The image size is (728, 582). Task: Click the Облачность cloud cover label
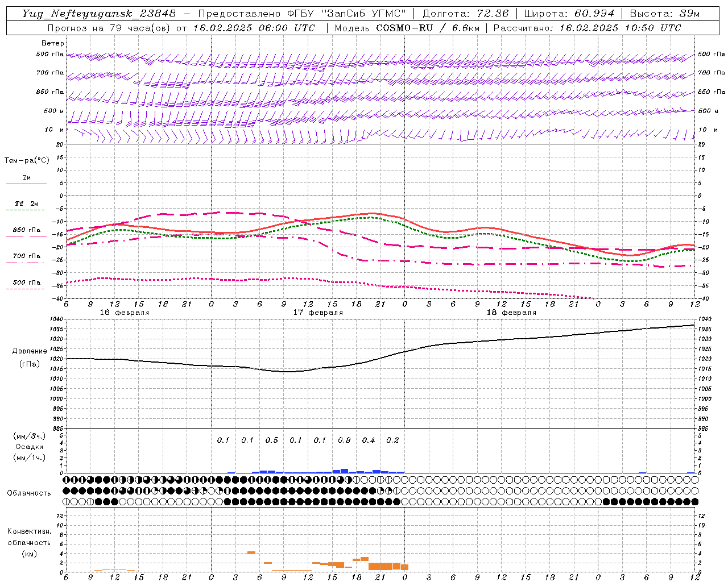point(29,493)
